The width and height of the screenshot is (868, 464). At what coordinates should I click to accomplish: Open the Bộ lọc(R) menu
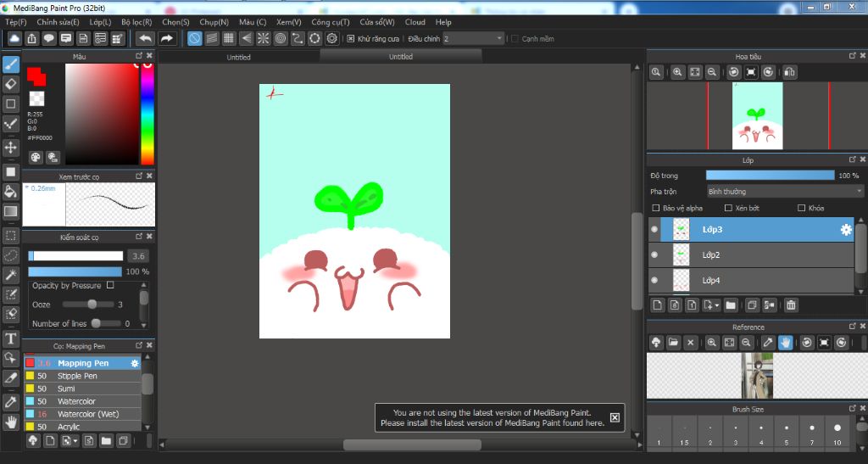tap(136, 22)
